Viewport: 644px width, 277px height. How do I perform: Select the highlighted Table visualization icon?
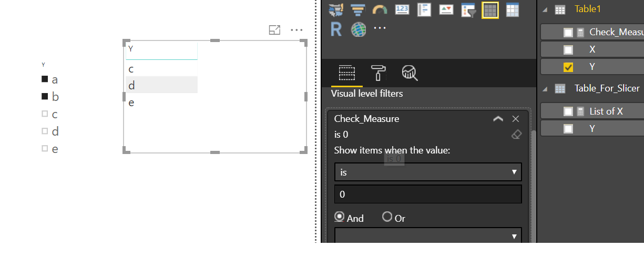click(490, 10)
